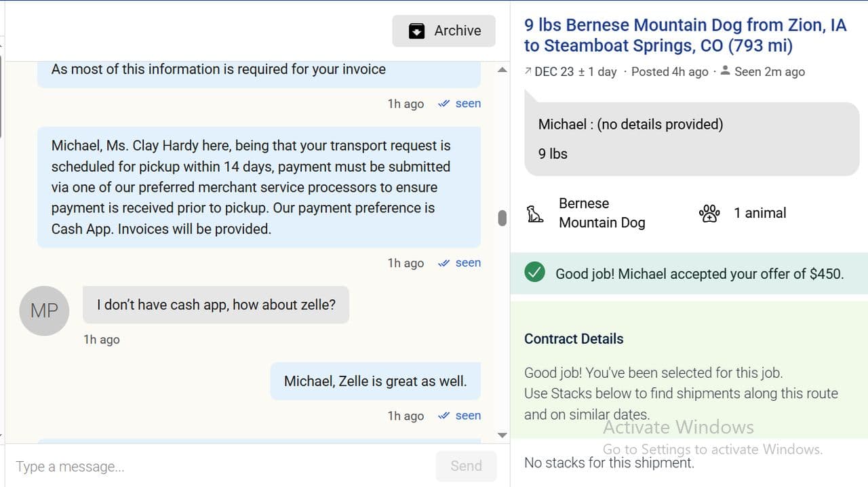
Task: Click the Contract Details heading
Action: [574, 339]
